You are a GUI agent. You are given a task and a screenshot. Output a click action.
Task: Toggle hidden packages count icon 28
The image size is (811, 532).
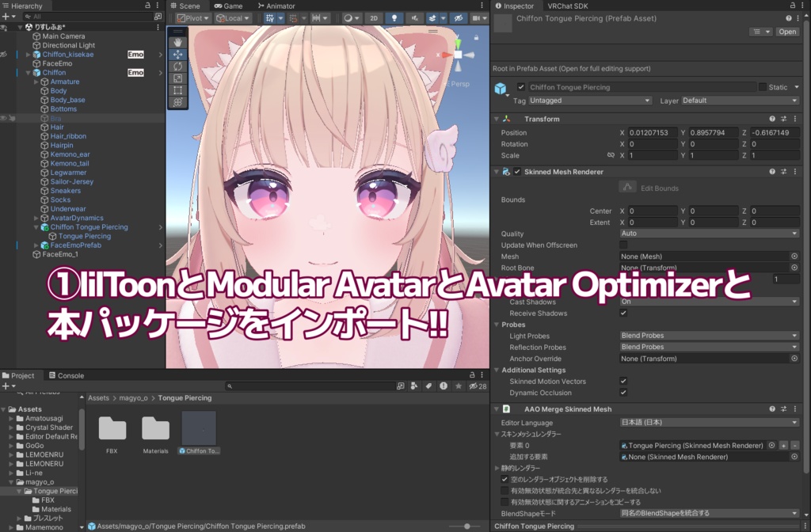point(478,386)
